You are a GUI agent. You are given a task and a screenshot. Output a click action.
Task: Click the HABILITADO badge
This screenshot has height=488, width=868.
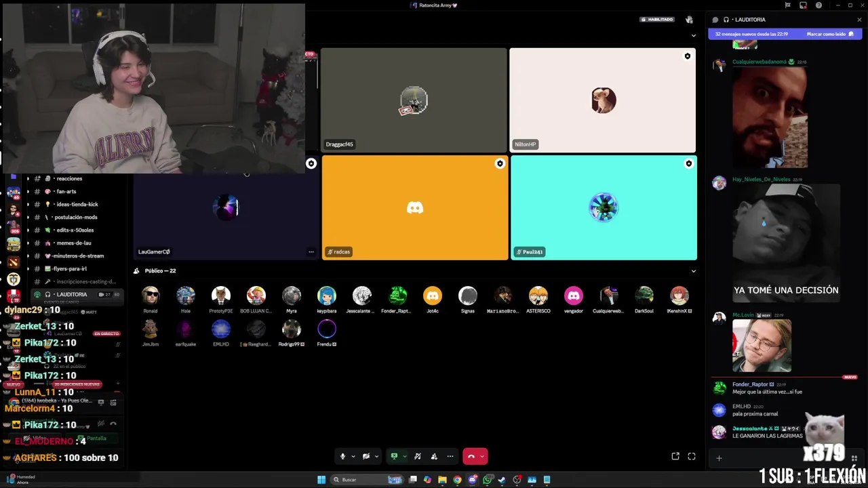point(656,20)
